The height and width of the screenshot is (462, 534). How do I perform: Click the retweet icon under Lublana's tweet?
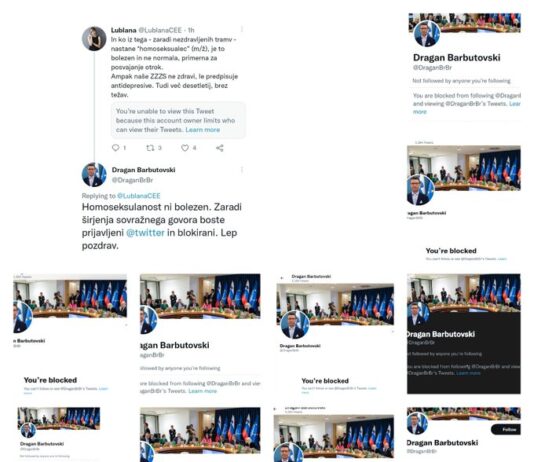tap(150, 148)
